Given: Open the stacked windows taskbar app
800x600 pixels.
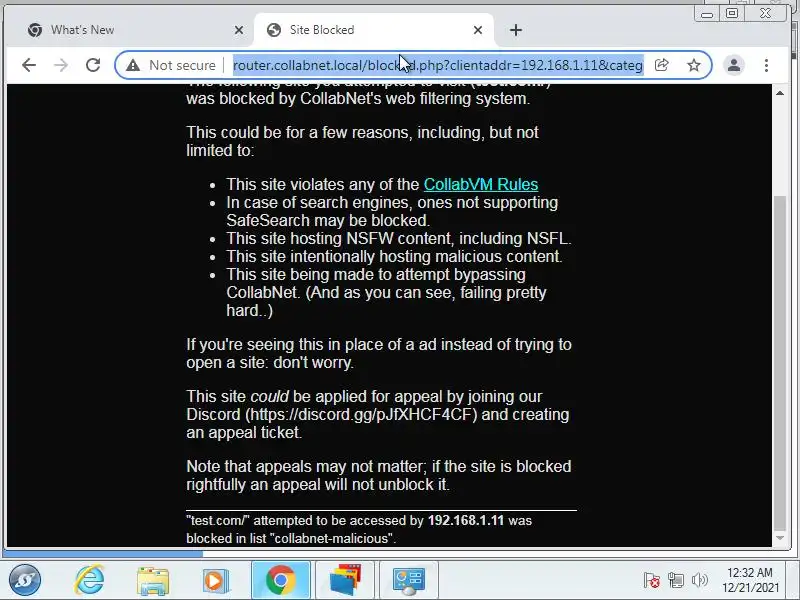Looking at the screenshot, I should (x=345, y=580).
